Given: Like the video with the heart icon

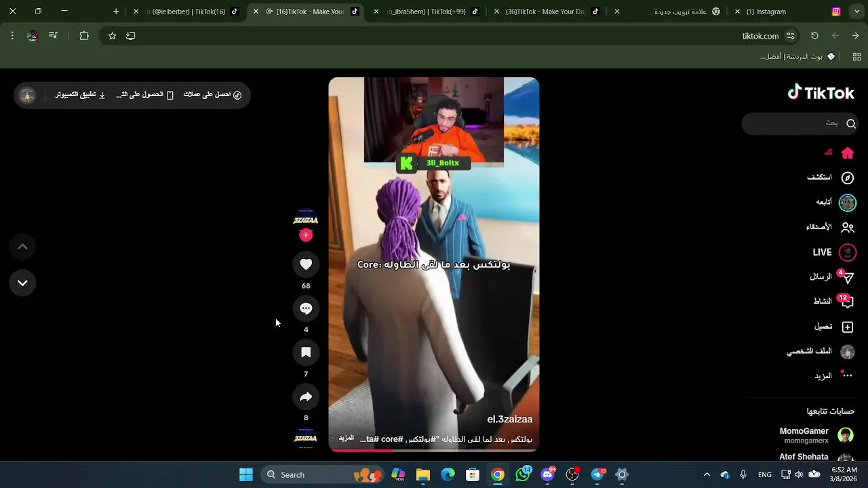Looking at the screenshot, I should coord(306,264).
